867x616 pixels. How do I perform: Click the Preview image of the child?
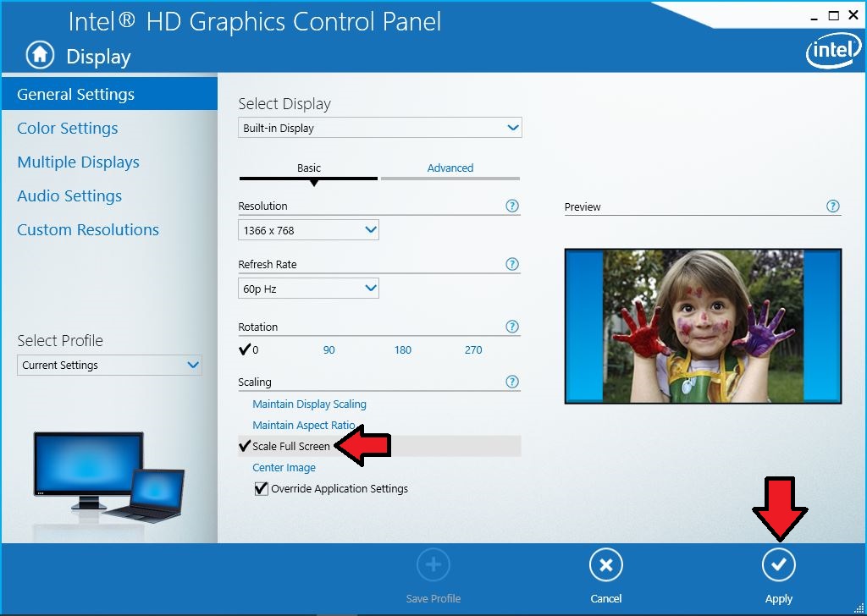[x=703, y=326]
